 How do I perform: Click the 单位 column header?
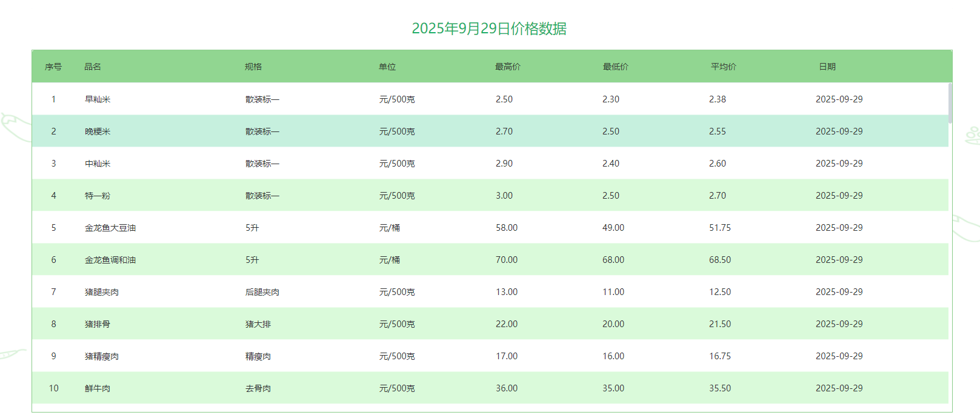tap(387, 67)
